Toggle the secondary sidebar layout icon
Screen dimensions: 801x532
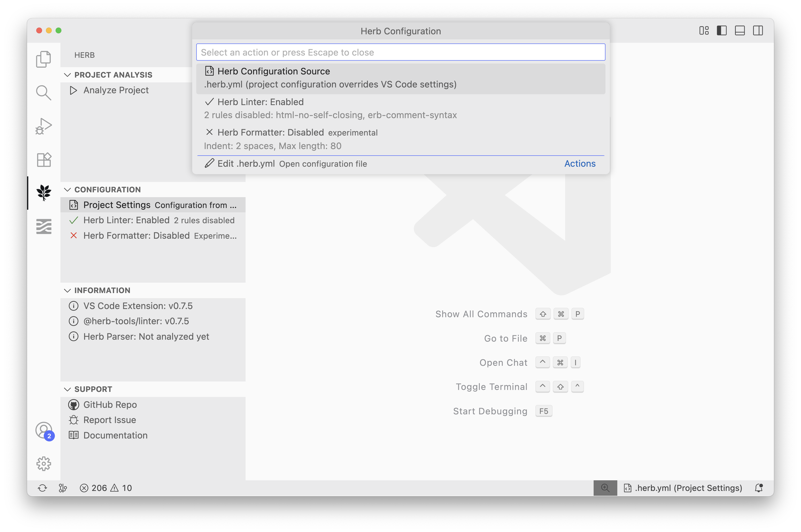pos(758,30)
